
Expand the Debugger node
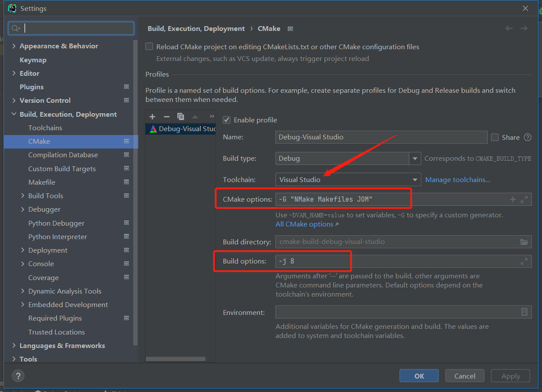[x=23, y=209]
